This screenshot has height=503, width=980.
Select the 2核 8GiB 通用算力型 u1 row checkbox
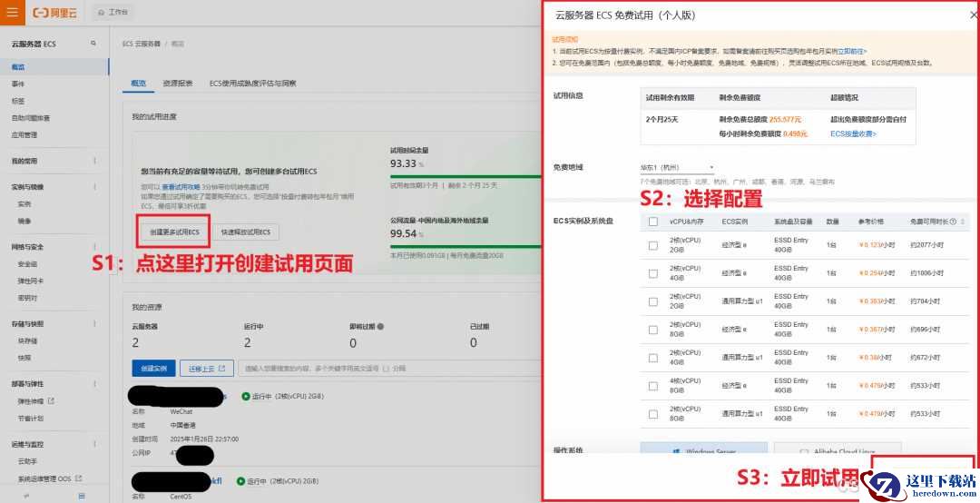coord(653,414)
